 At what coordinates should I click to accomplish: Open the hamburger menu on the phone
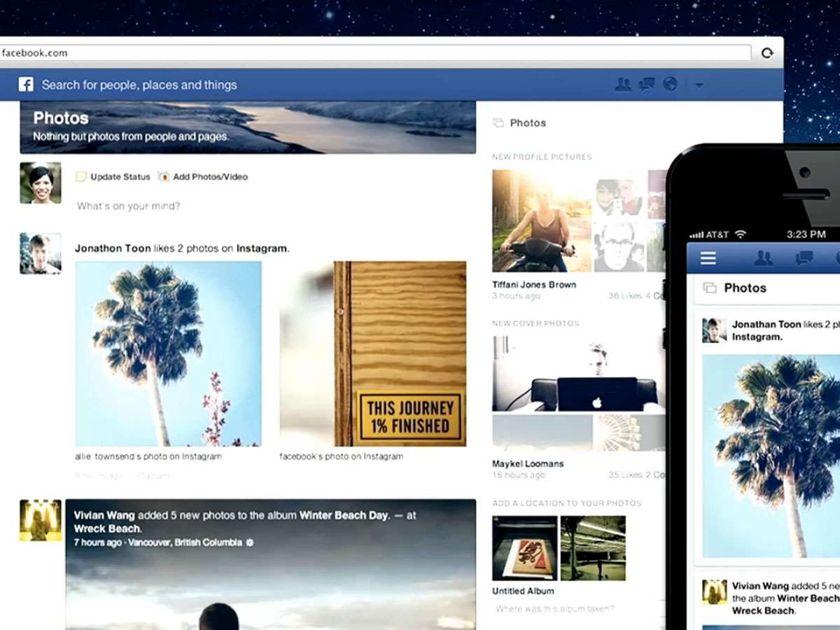(x=708, y=258)
